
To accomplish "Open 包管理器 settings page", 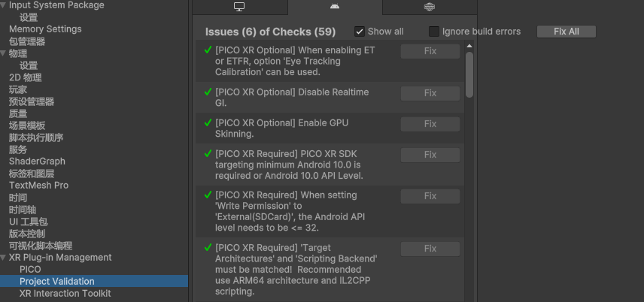I will (27, 41).
